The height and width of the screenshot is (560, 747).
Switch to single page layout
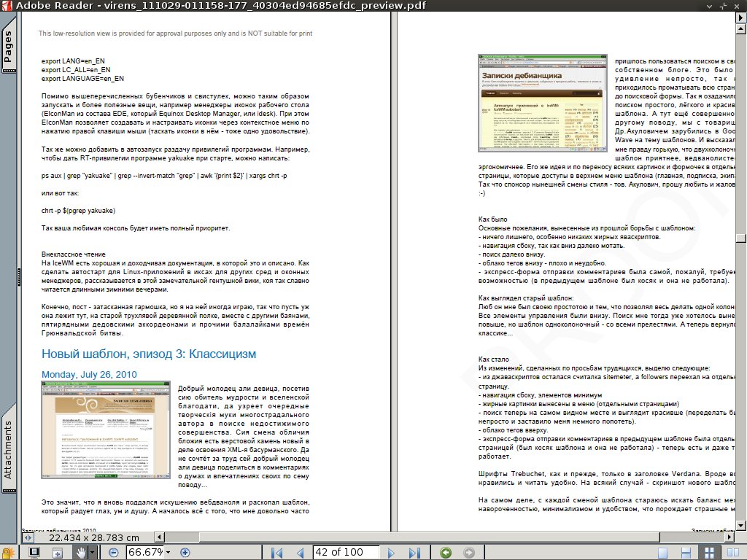662,553
